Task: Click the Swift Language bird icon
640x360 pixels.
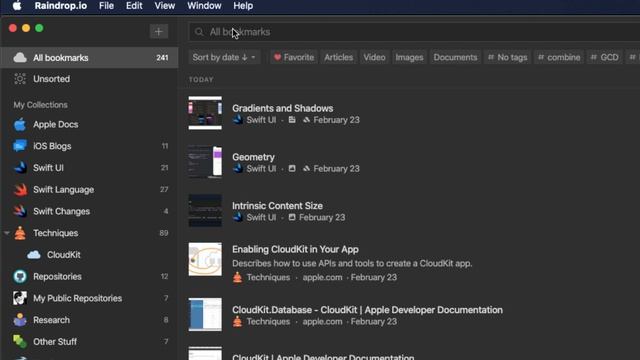Action: 20,189
